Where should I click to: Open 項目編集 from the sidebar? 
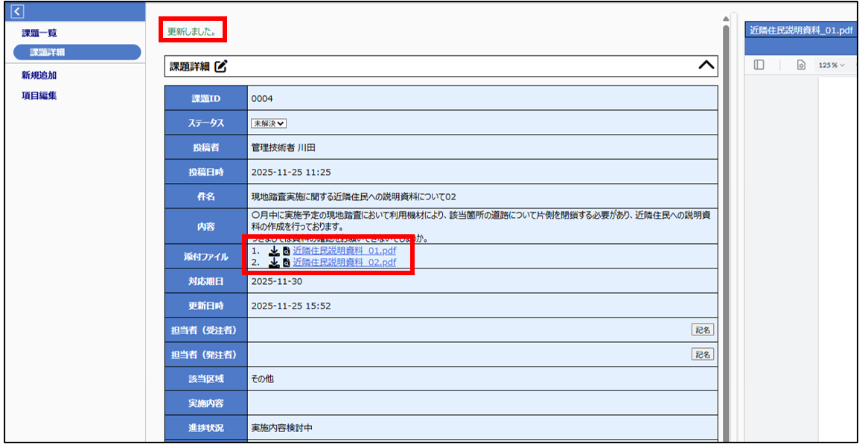click(39, 95)
